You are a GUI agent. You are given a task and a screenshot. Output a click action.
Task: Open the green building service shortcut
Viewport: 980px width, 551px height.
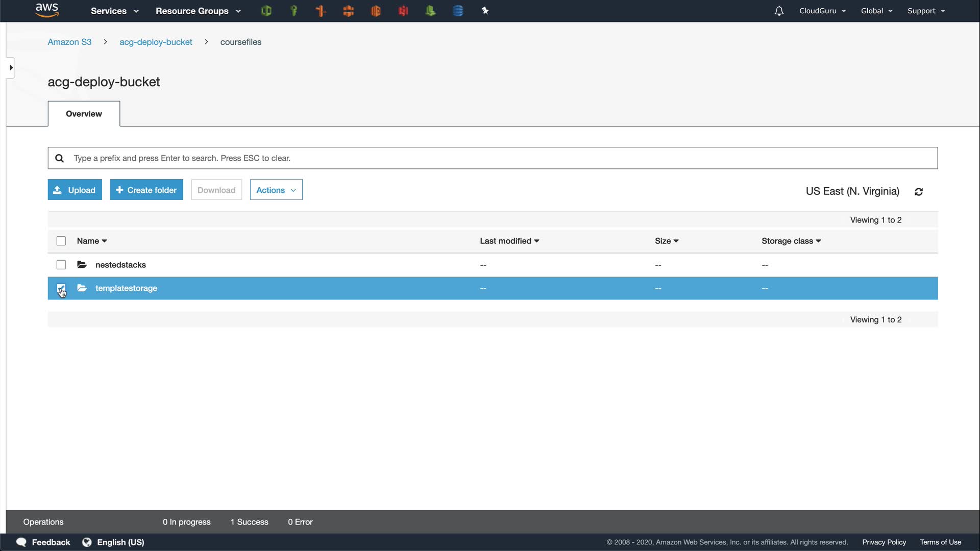click(x=430, y=11)
